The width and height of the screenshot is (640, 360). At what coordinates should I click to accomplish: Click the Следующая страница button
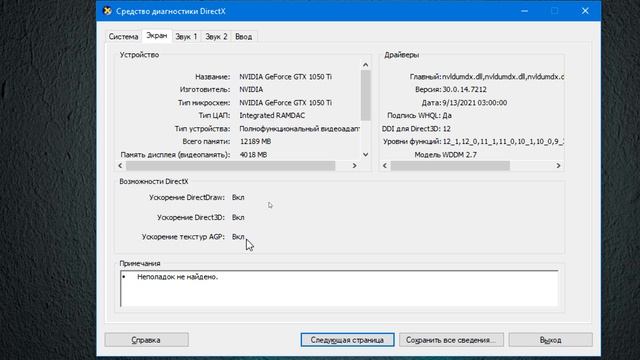pyautogui.click(x=347, y=340)
